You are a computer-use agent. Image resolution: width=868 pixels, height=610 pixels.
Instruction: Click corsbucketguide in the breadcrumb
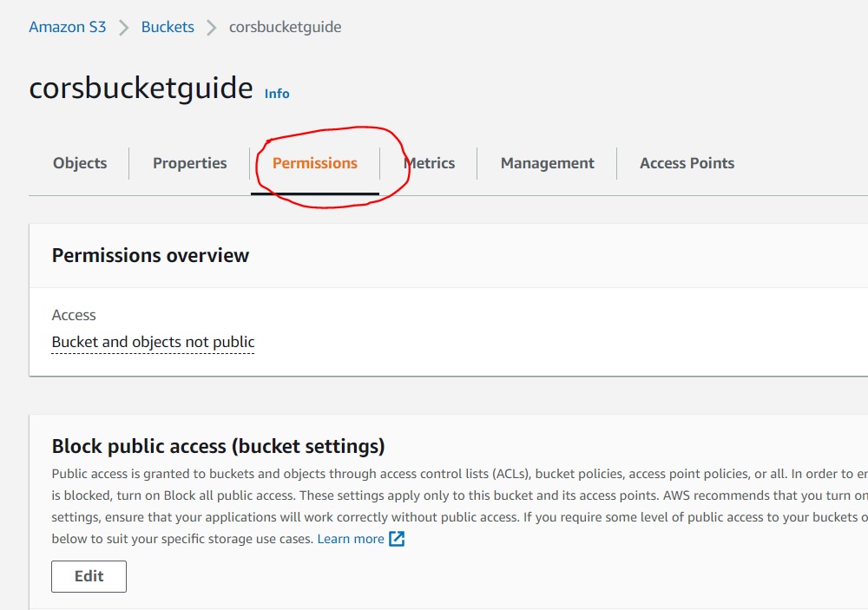coord(285,27)
